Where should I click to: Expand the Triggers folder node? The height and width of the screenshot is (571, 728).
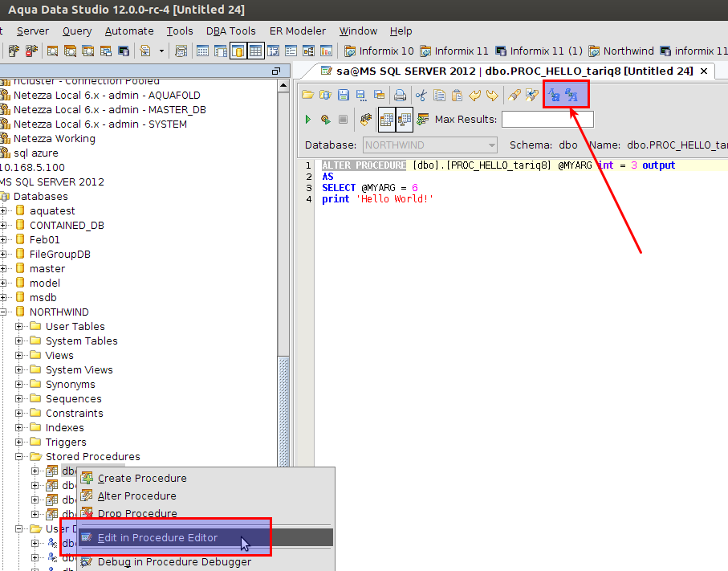[x=19, y=442]
